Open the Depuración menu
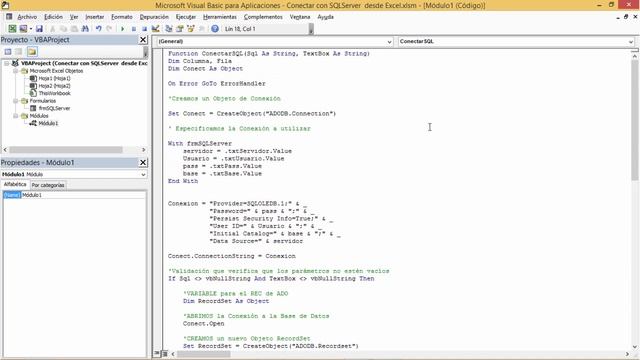 coord(154,17)
